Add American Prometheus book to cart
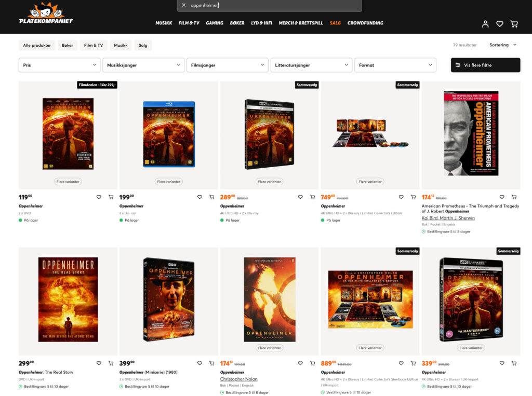Viewport: 532px width, 396px height. coord(514,197)
